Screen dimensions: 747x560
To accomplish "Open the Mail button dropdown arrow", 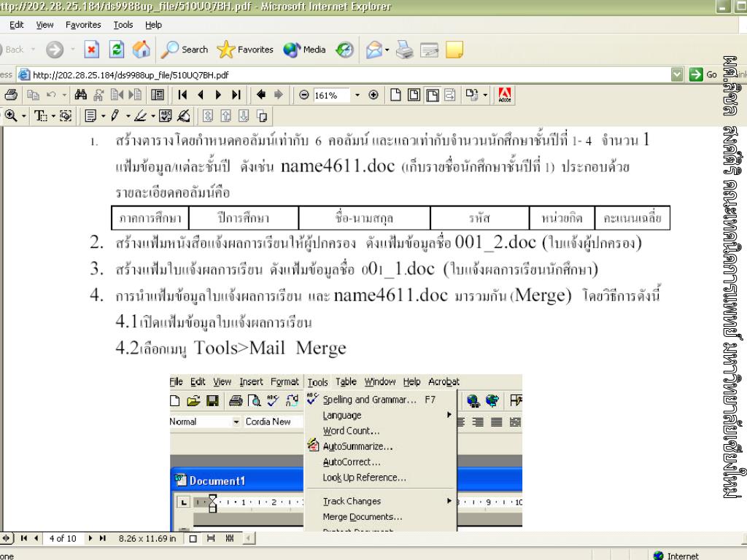I will tap(387, 50).
